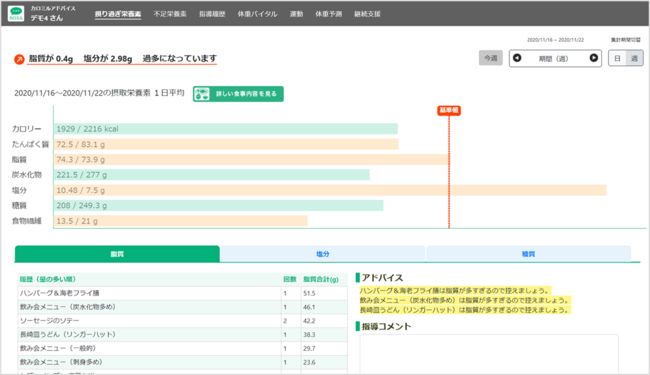Viewport: 650px width, 375px height.
Task: Click the 塩分が 2.98g excess text
Action: tap(108, 59)
